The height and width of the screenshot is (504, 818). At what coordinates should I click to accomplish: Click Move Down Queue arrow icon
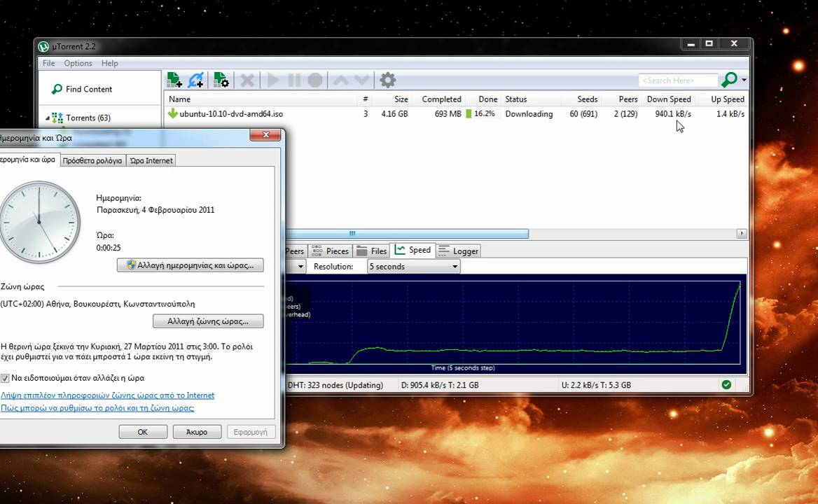coord(361,80)
